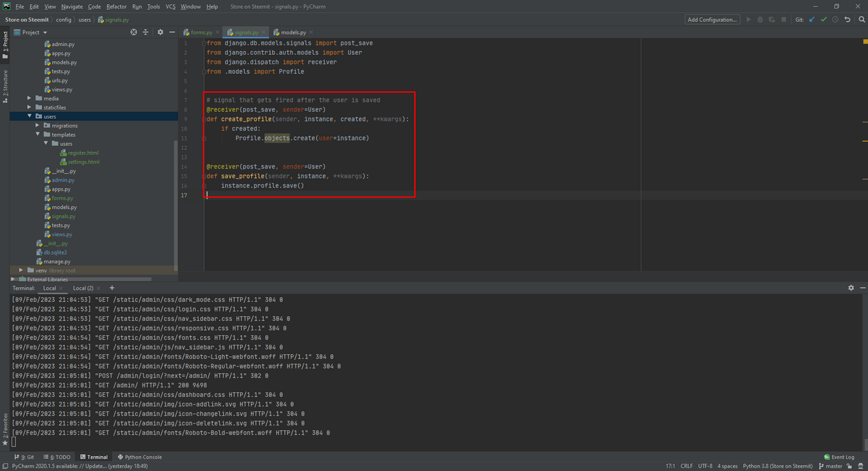Viewport: 868px width, 471px height.
Task: Click the Add Configuration button
Action: (x=712, y=20)
